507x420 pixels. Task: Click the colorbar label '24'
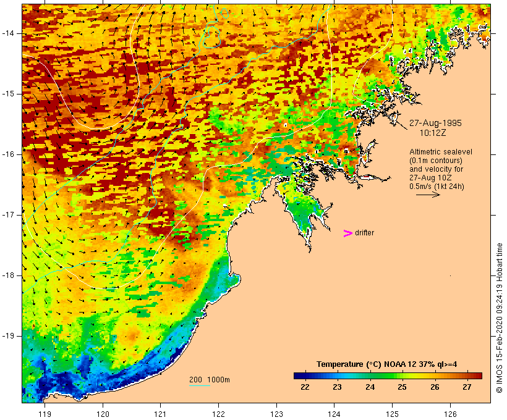(x=370, y=387)
